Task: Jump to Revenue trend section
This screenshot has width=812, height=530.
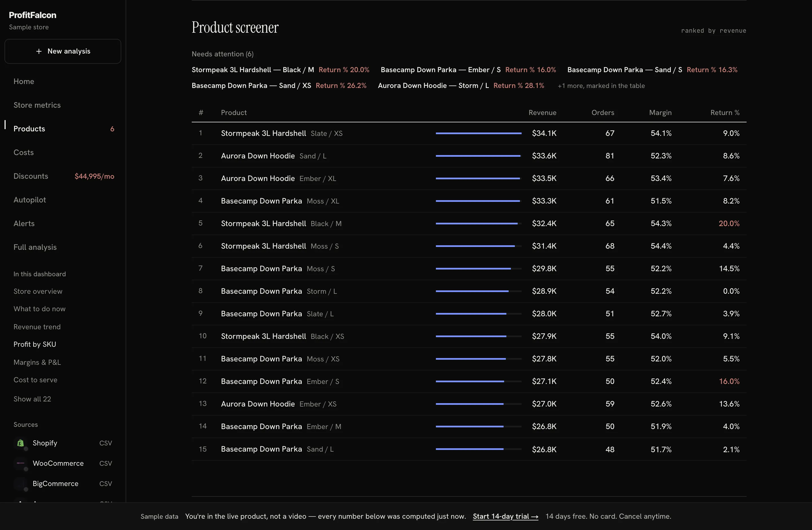Action: click(x=37, y=327)
